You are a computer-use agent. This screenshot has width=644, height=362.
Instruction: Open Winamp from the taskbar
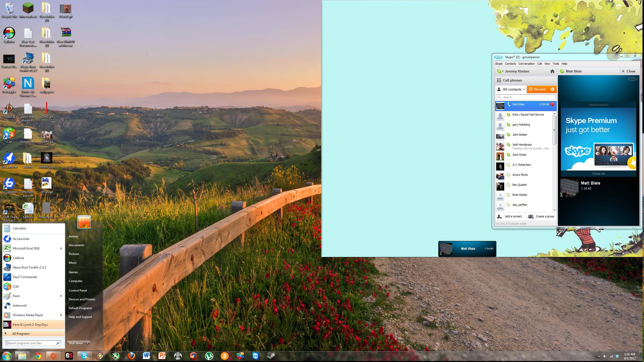pos(100,356)
